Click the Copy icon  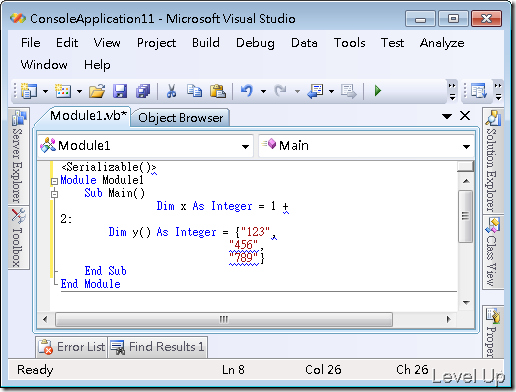tap(194, 91)
